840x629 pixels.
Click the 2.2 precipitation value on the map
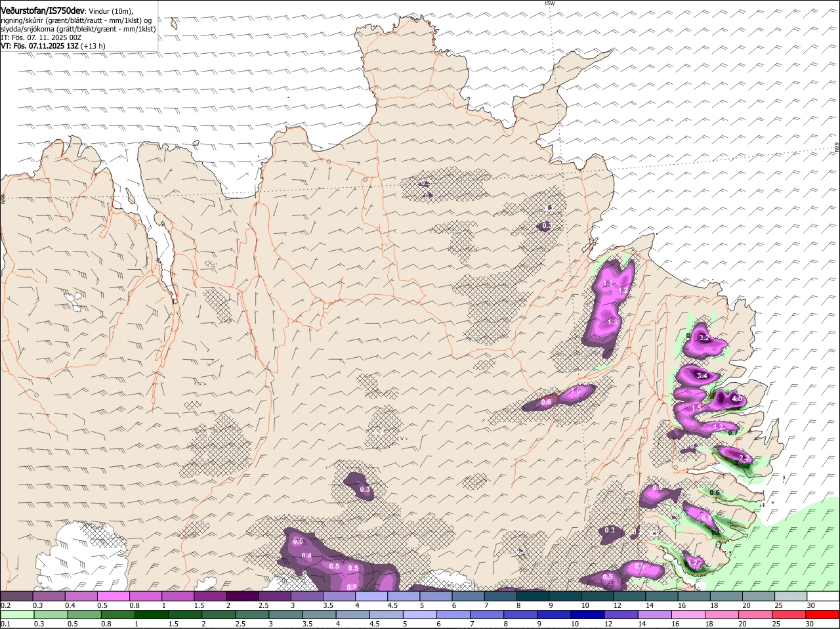(744, 458)
